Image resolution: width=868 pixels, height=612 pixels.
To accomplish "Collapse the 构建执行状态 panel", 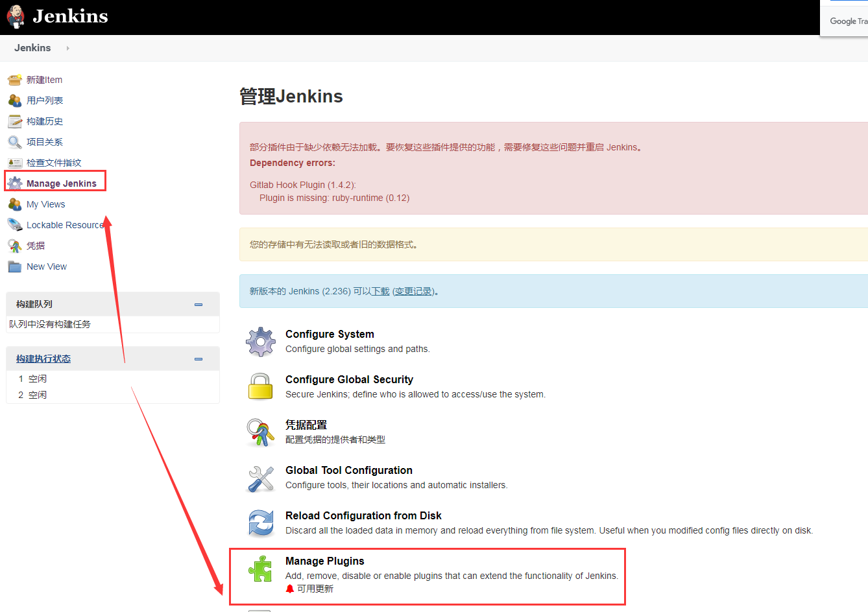I will pos(199,359).
